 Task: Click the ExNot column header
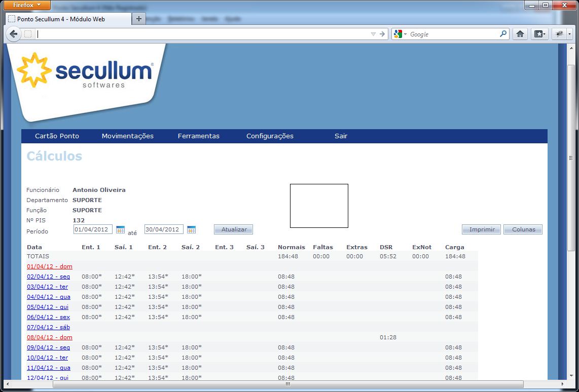coord(422,247)
